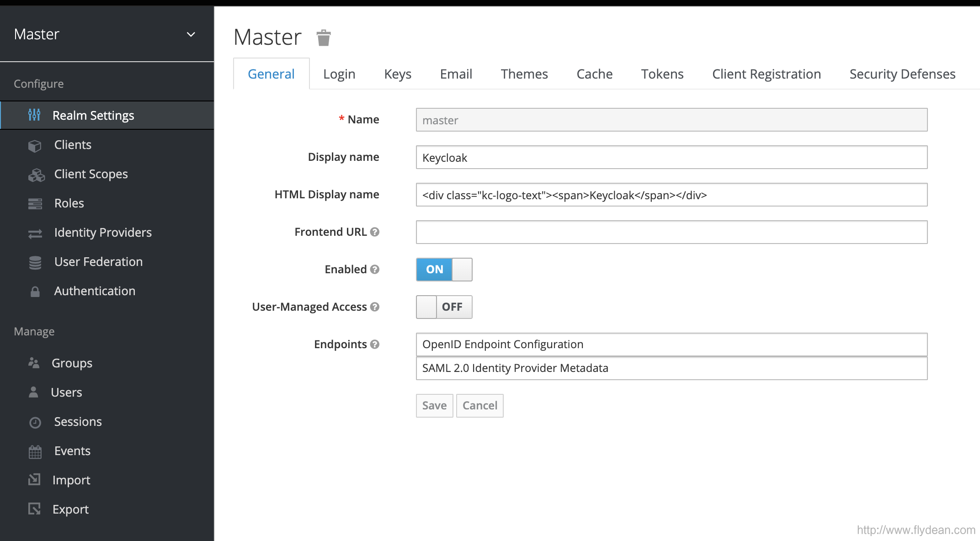Open the Client Registration tab
Image resolution: width=980 pixels, height=541 pixels.
click(x=767, y=74)
